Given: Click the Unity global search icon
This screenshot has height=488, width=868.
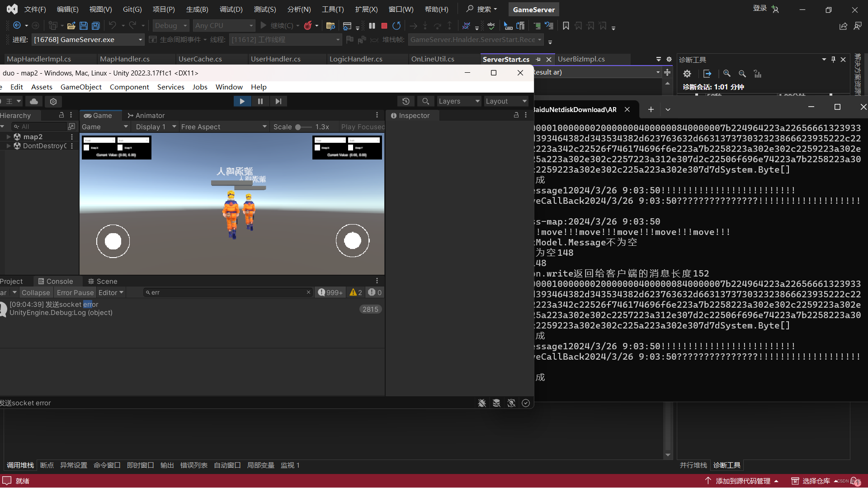Looking at the screenshot, I should (425, 101).
